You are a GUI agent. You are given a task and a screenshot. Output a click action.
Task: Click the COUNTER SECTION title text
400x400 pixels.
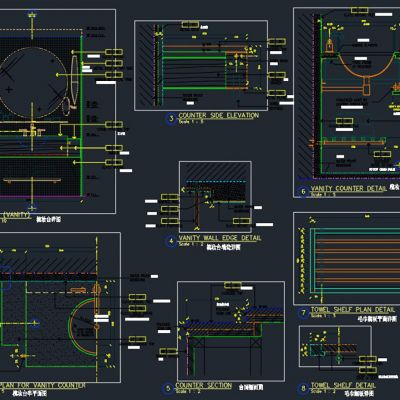point(203,385)
